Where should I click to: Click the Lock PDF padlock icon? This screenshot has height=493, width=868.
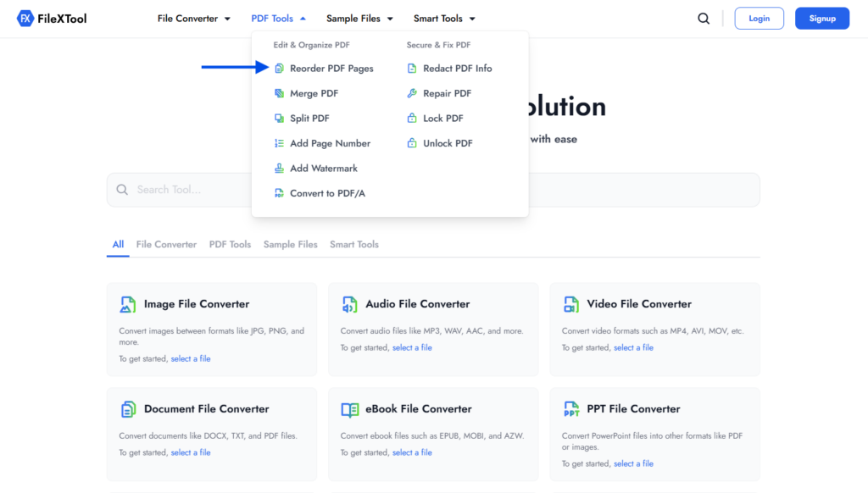click(412, 119)
